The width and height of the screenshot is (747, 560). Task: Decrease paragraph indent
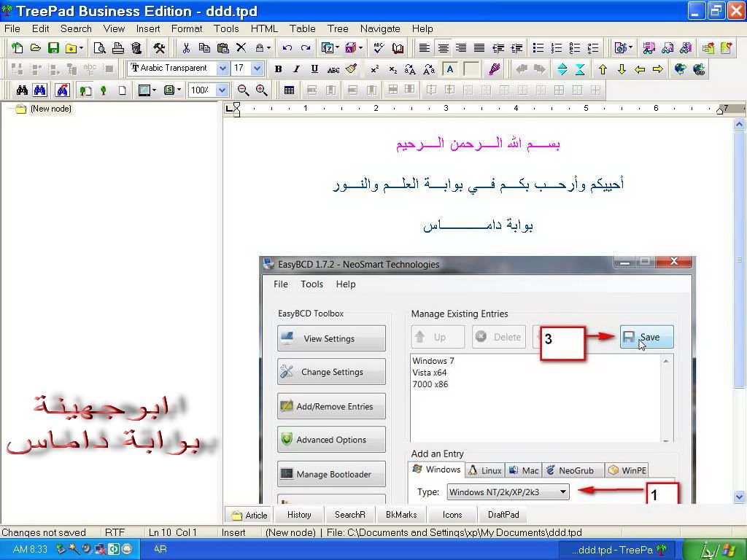[498, 47]
